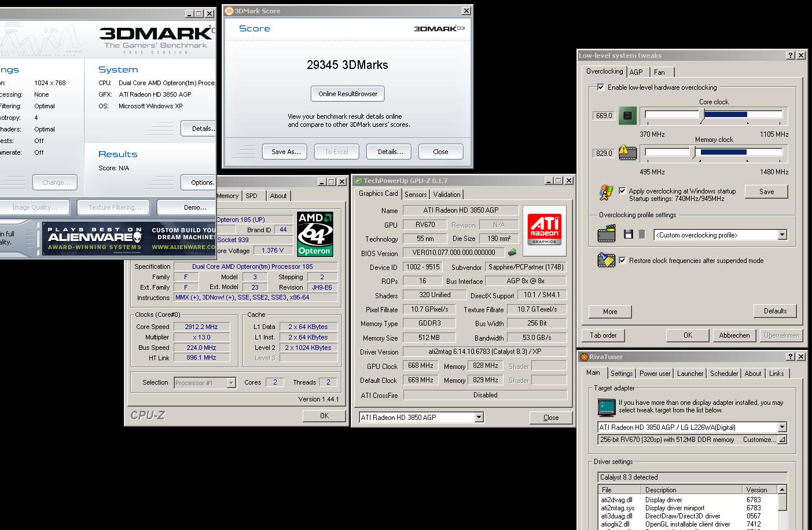Open help button in RivaTuner title bar
Screen dimensions: 812x530
pos(791,357)
